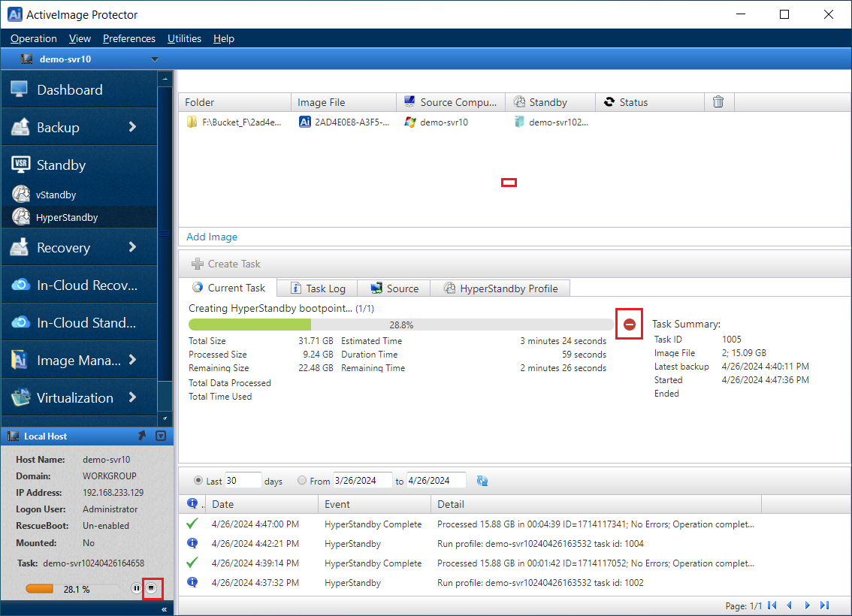Select the Last days radio button
Screen dimensions: 852x616
click(198, 480)
